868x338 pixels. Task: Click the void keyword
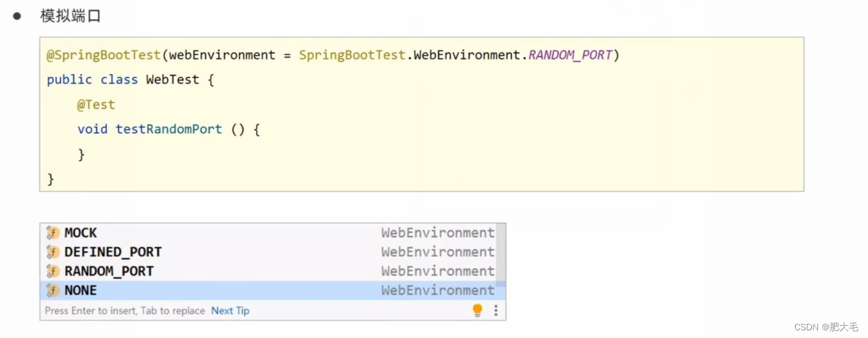coord(92,129)
